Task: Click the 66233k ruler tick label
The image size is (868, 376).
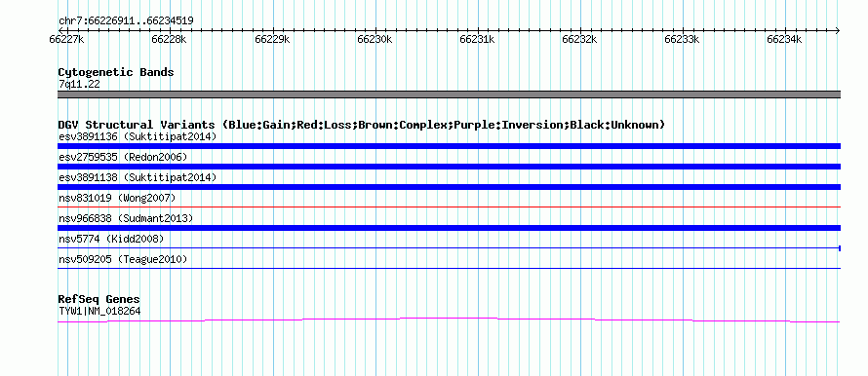Action: click(682, 39)
